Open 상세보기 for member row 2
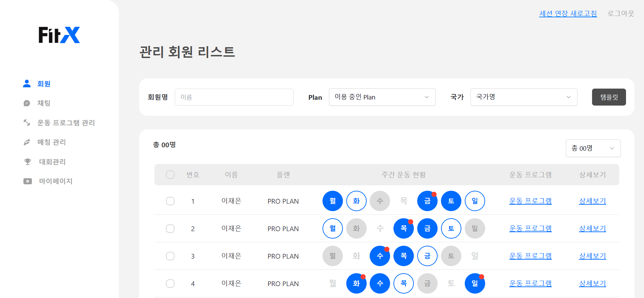The height and width of the screenshot is (298, 644). [x=592, y=228]
